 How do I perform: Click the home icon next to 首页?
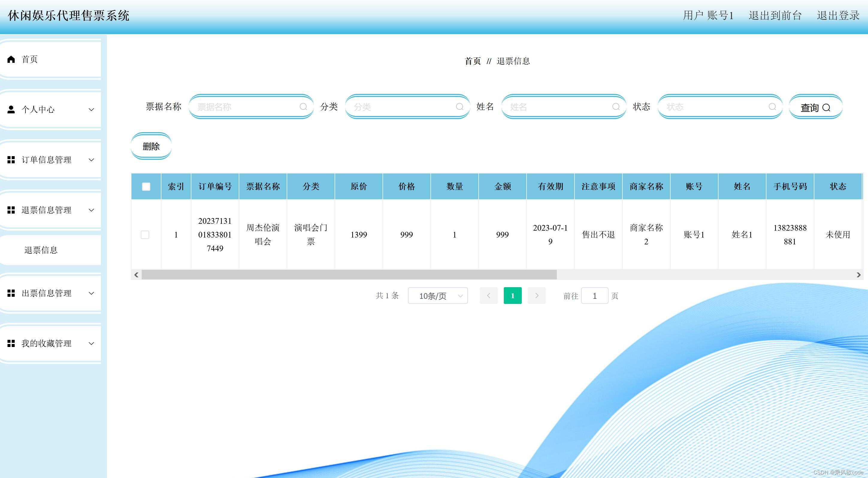coord(11,59)
